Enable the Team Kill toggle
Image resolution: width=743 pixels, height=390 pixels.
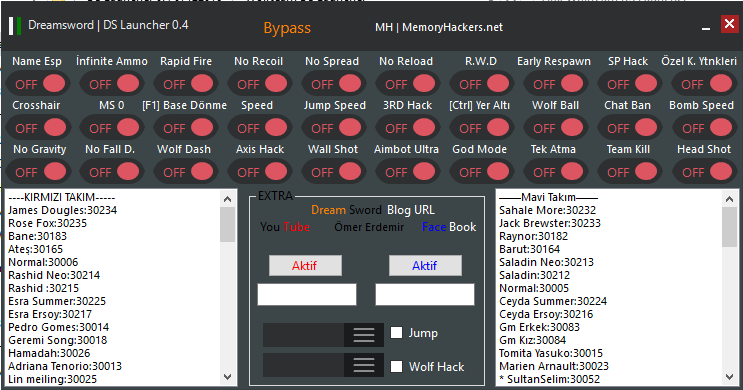(x=629, y=172)
